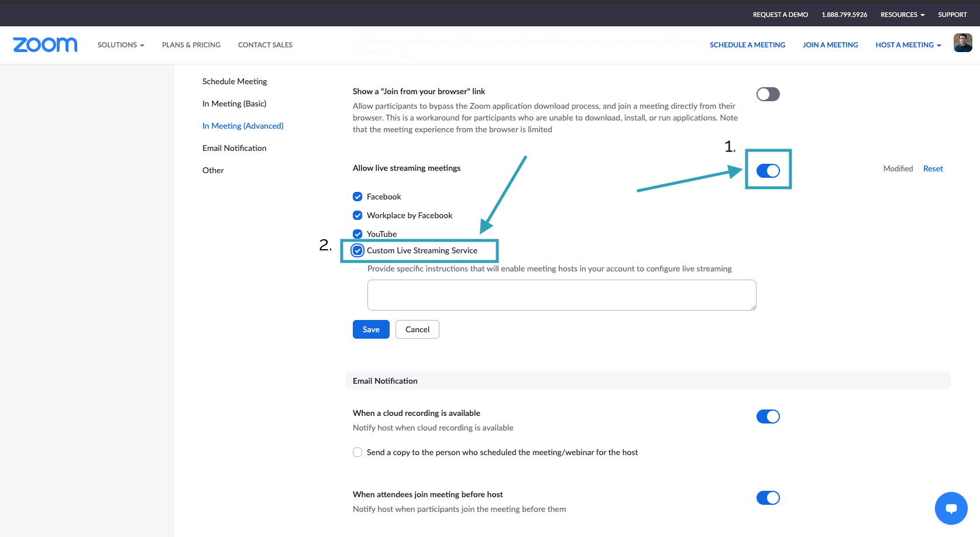This screenshot has height=537, width=980.
Task: Open the user profile avatar
Action: point(962,43)
